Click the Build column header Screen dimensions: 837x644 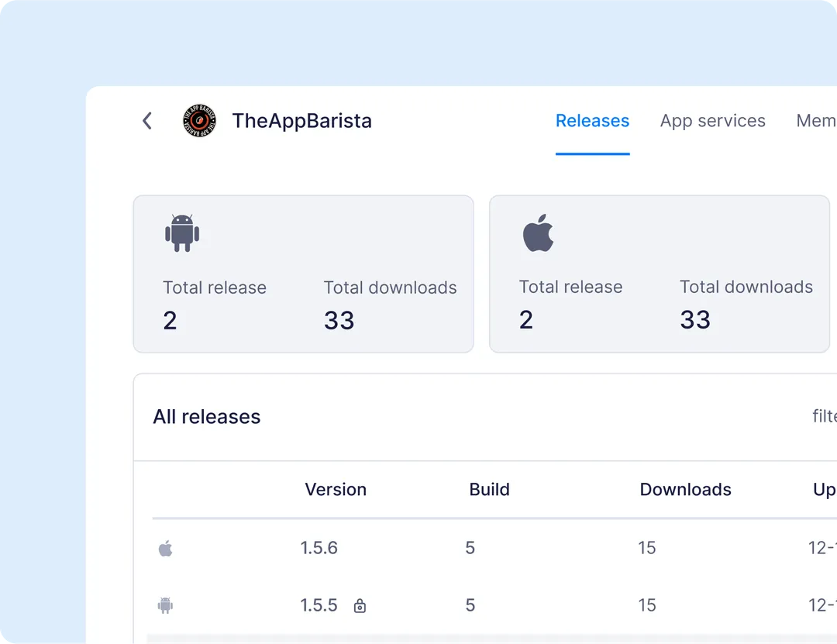pyautogui.click(x=490, y=489)
